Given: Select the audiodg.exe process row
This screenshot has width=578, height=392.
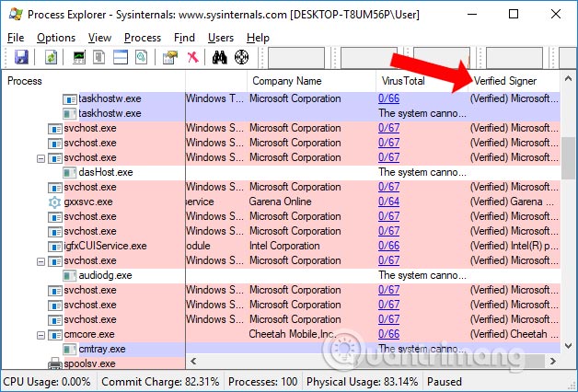Looking at the screenshot, I should point(282,275).
